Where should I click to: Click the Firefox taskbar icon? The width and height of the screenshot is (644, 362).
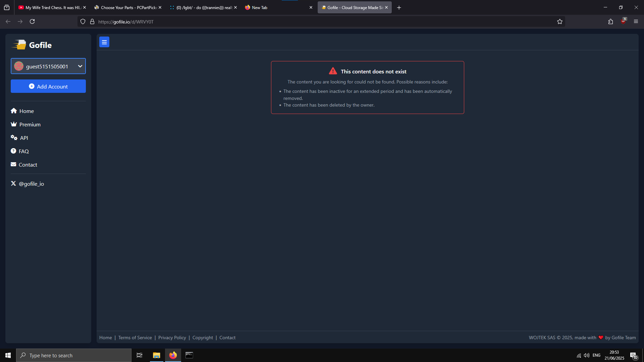tap(173, 355)
